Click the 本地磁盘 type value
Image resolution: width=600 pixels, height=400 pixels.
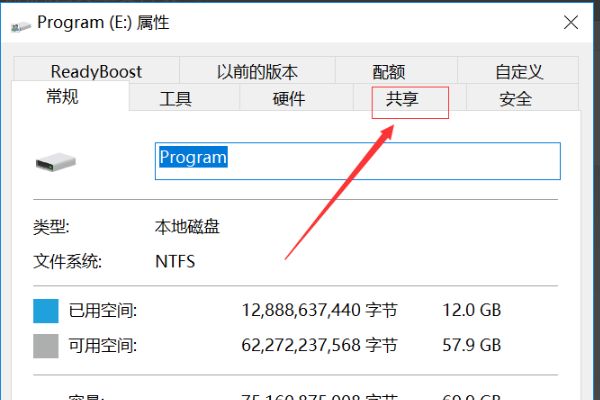187,227
